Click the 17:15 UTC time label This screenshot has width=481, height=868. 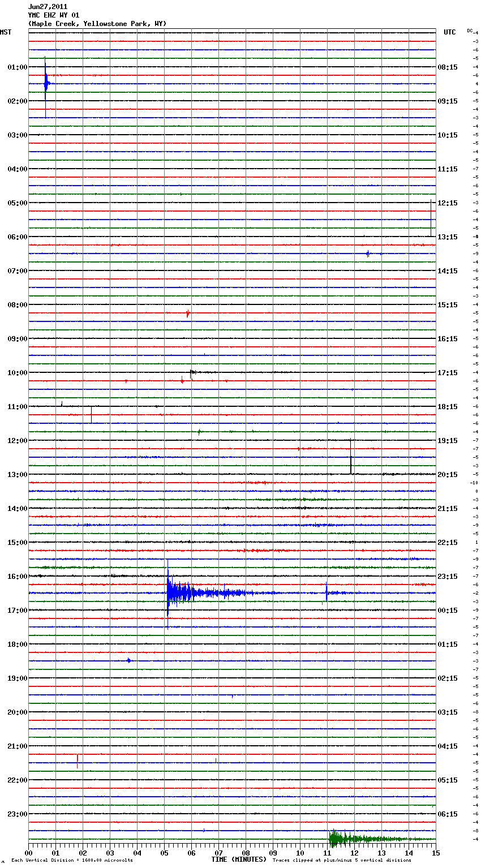pyautogui.click(x=448, y=372)
